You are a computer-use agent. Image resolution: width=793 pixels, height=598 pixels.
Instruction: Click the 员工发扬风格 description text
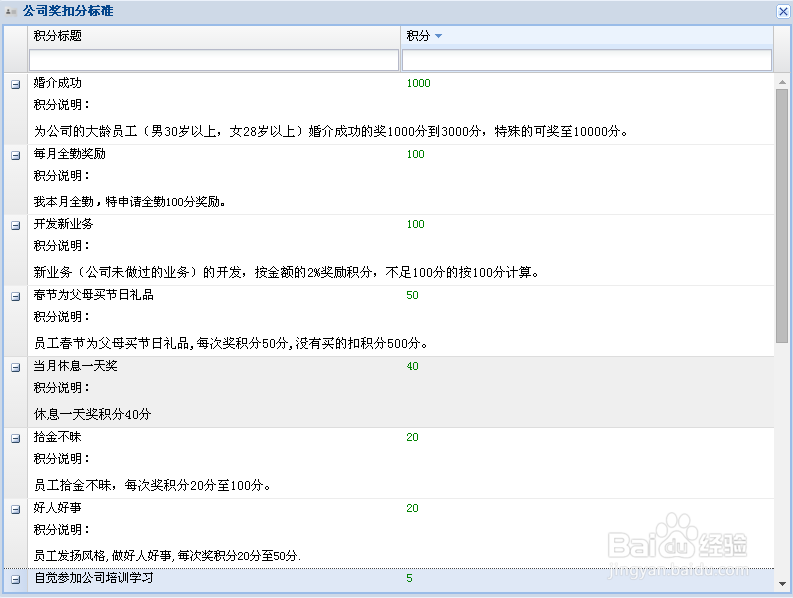point(167,556)
